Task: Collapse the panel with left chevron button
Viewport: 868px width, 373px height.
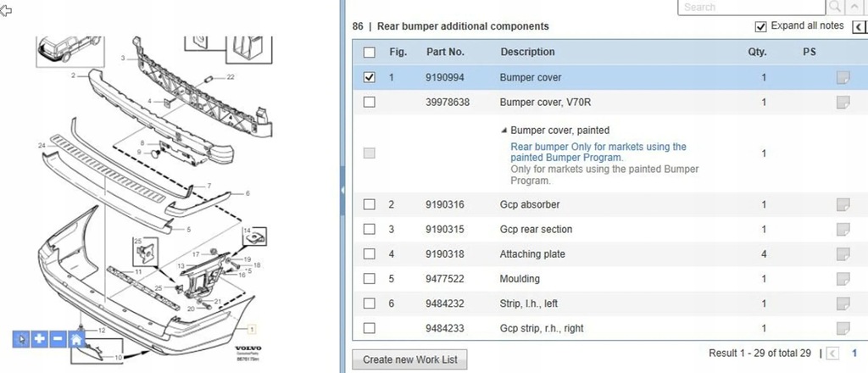Action: tap(858, 26)
